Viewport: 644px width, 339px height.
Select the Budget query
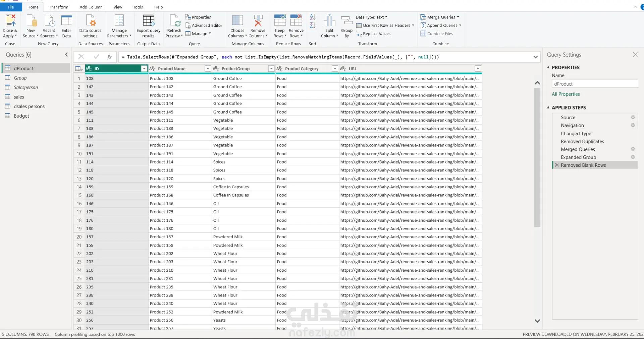(x=36, y=116)
